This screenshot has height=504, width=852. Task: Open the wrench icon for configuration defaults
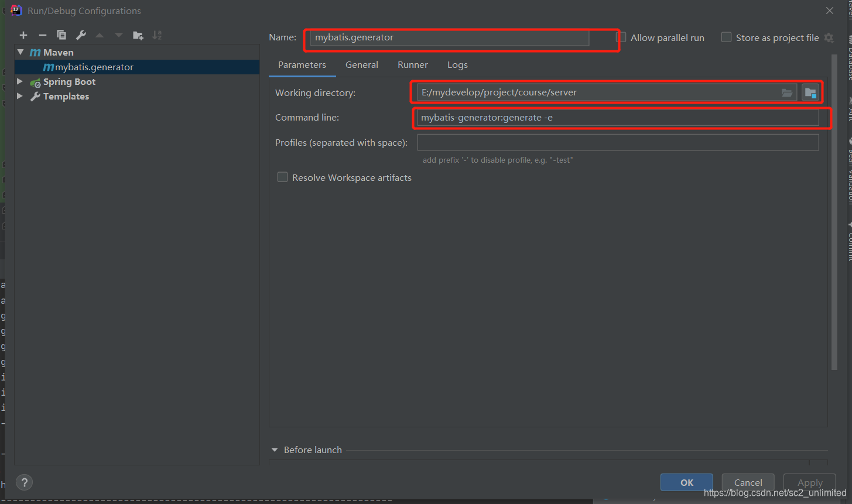coord(81,35)
